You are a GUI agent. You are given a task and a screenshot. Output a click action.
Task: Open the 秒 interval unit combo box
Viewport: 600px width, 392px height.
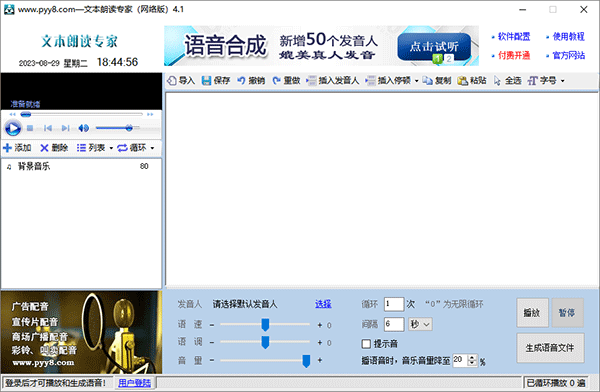coord(421,325)
